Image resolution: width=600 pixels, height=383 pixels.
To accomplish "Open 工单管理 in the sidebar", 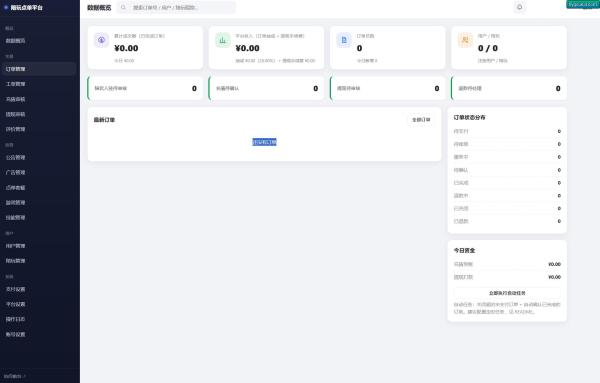I will pos(38,84).
